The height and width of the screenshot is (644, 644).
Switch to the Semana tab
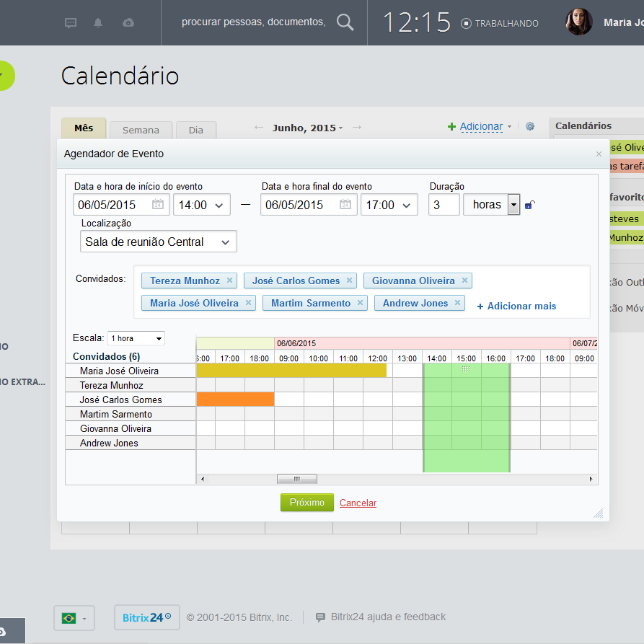point(141,130)
